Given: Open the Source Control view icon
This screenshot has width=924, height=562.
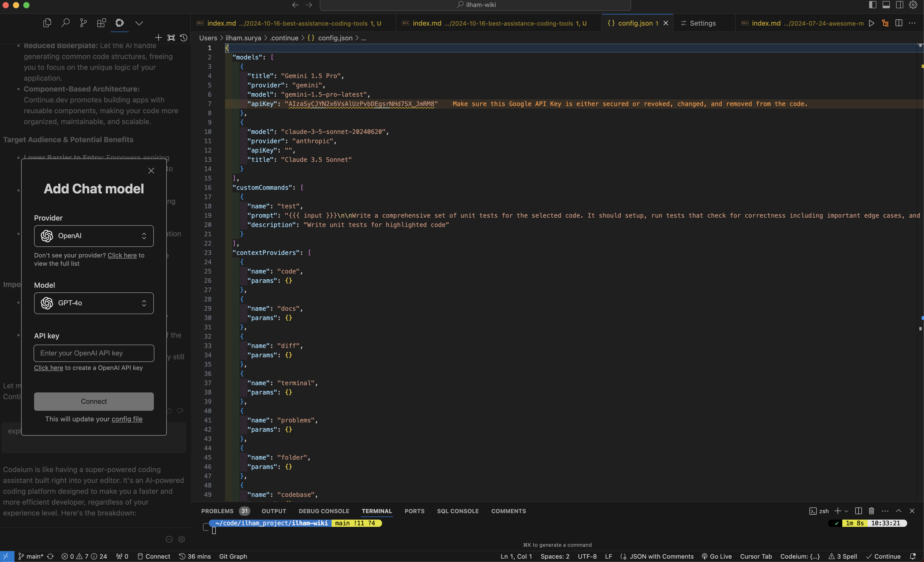Looking at the screenshot, I should (x=83, y=23).
